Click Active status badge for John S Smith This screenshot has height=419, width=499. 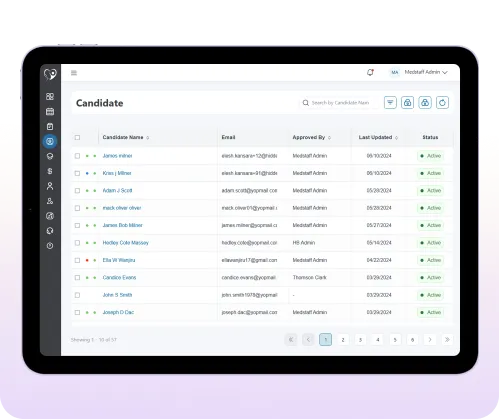click(x=430, y=295)
